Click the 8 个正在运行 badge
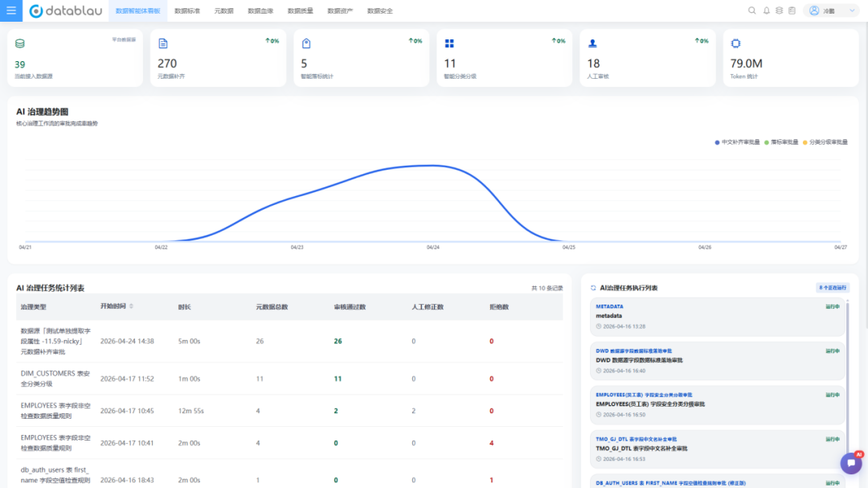868x488 pixels. [832, 287]
